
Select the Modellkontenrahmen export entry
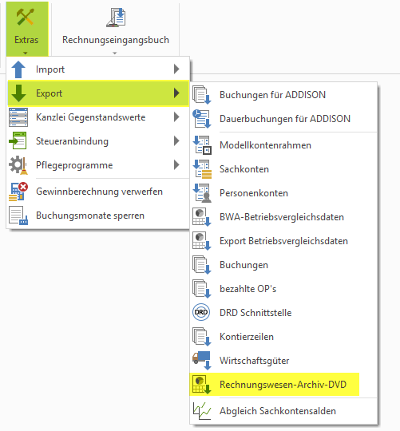click(x=284, y=145)
